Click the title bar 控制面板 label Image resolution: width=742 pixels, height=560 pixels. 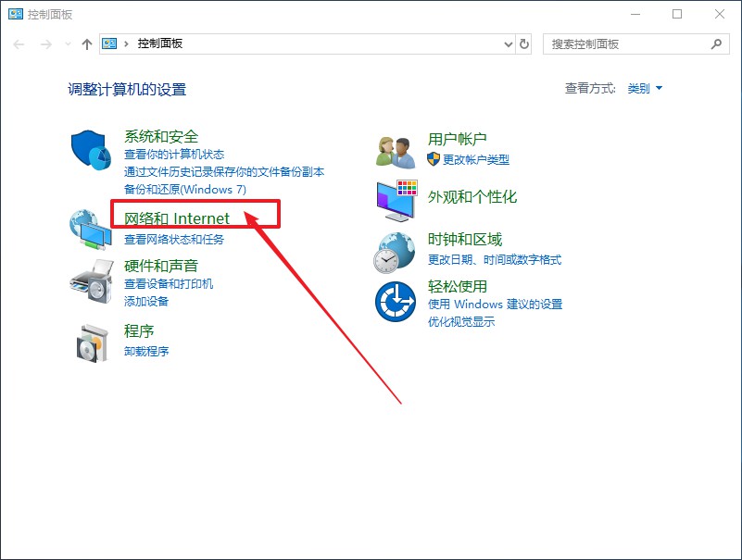(x=49, y=14)
